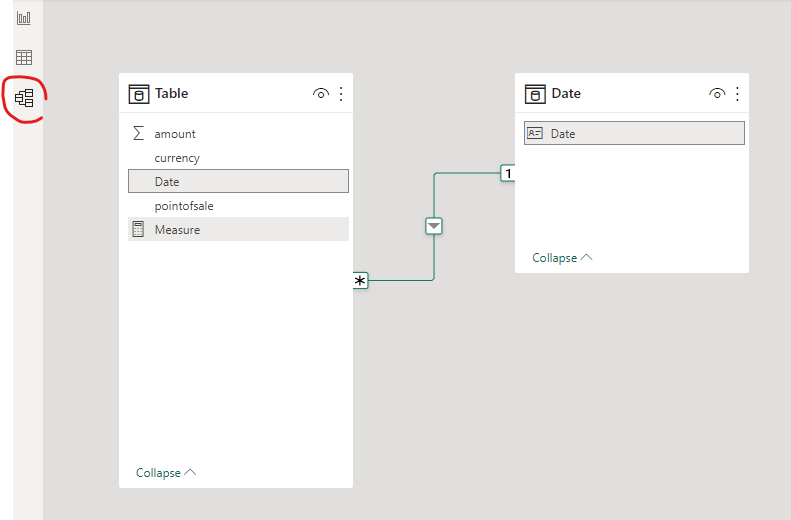Click the one-side relationship marker
The width and height of the screenshot is (791, 520).
pos(507,173)
